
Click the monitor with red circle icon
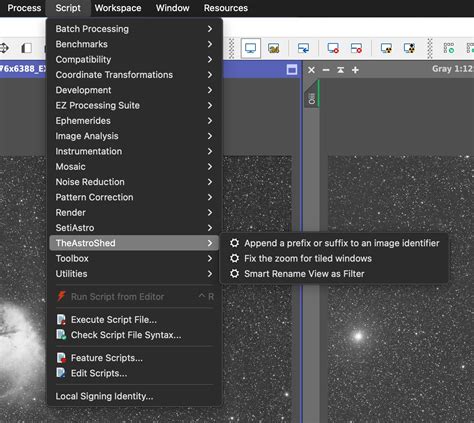[x=333, y=49]
